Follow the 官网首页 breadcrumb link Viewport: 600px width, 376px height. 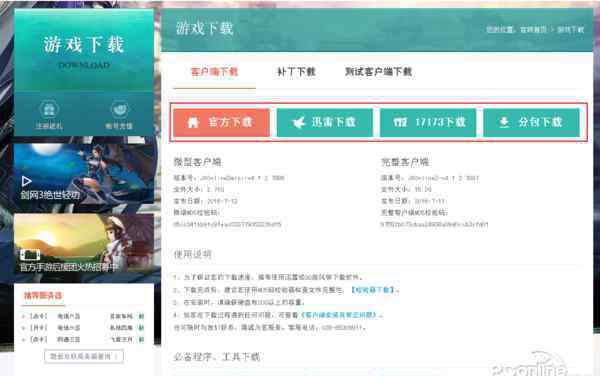533,29
